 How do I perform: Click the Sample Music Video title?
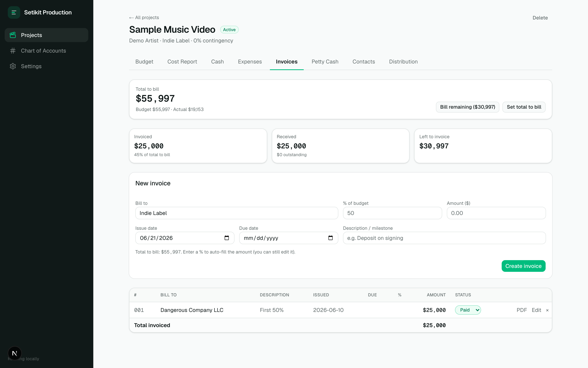(x=172, y=29)
